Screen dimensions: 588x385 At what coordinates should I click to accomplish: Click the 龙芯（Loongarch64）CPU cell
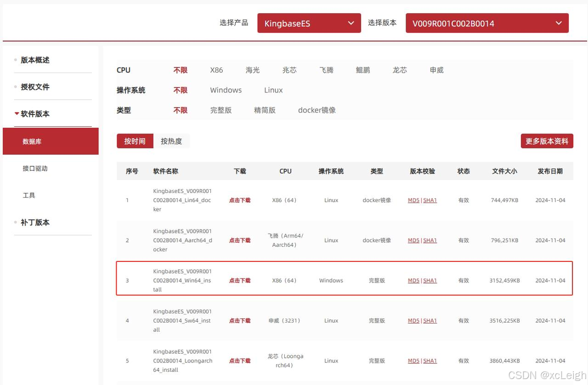pos(285,361)
